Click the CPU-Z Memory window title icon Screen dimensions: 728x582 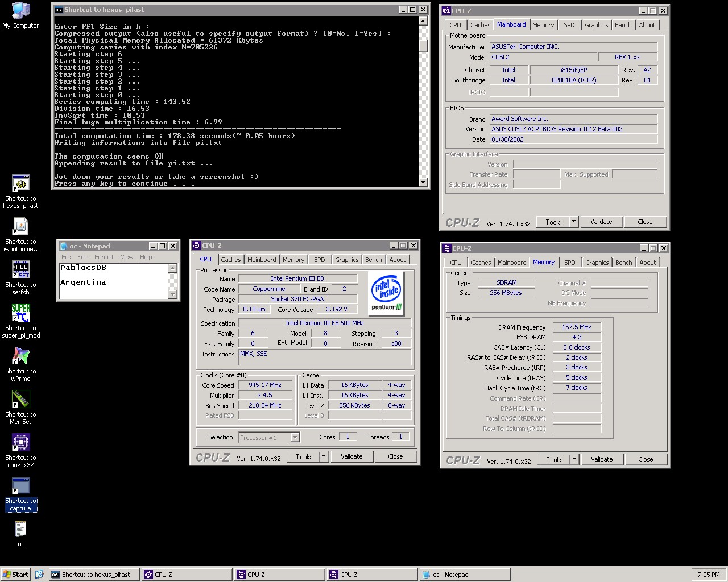447,248
